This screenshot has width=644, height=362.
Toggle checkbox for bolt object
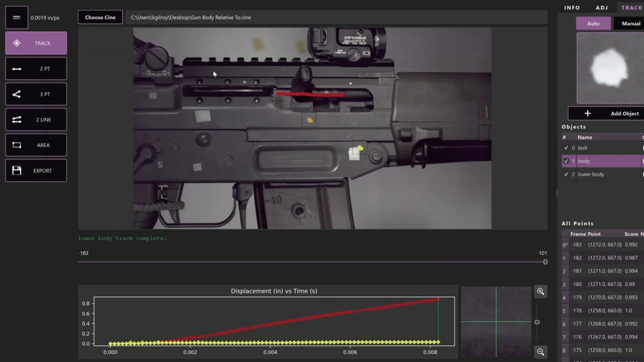coord(566,148)
